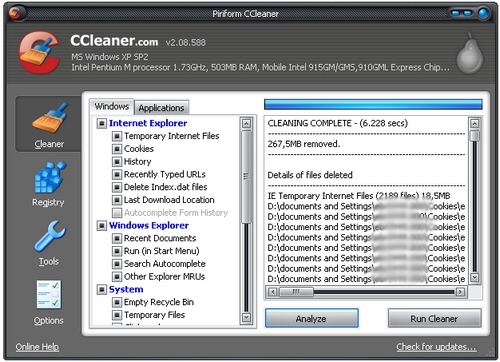Click the results pane scroll up arrow
This screenshot has height=362, width=500.
point(475,124)
